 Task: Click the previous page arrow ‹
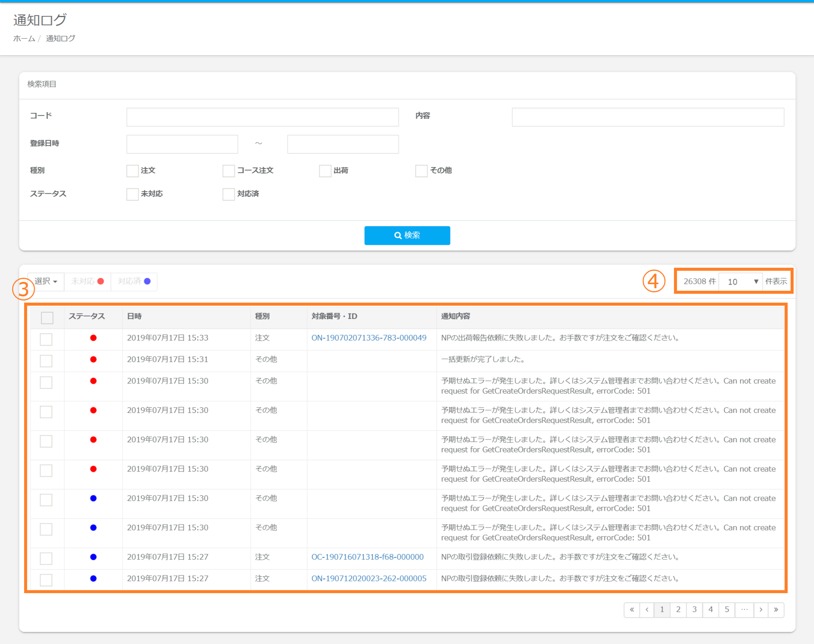click(647, 609)
